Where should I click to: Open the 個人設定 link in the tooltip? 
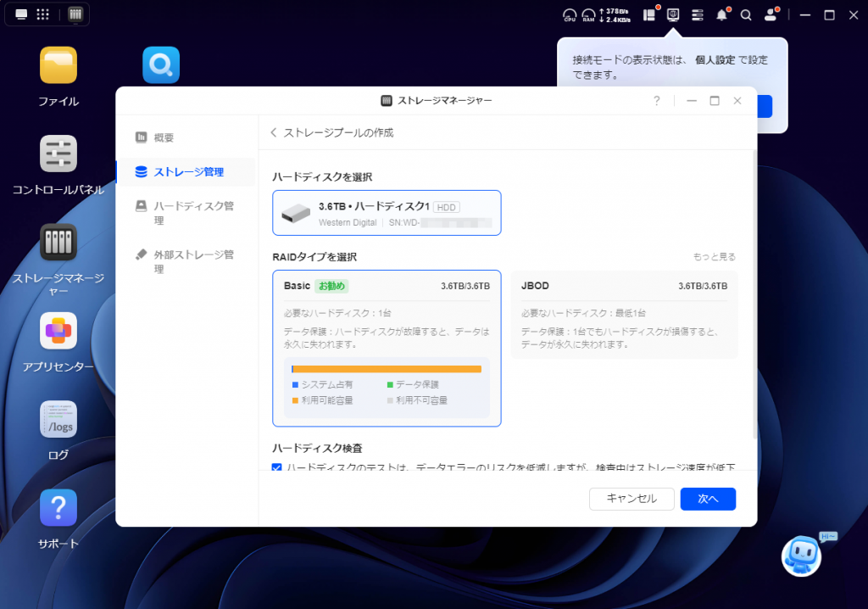(715, 60)
